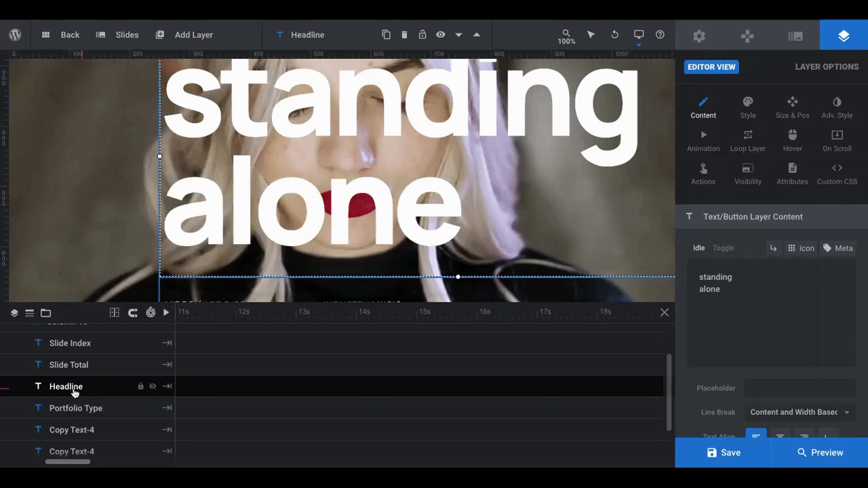This screenshot has height=488, width=868.
Task: Toggle the Headline row hidden-eye icon
Action: (x=153, y=386)
